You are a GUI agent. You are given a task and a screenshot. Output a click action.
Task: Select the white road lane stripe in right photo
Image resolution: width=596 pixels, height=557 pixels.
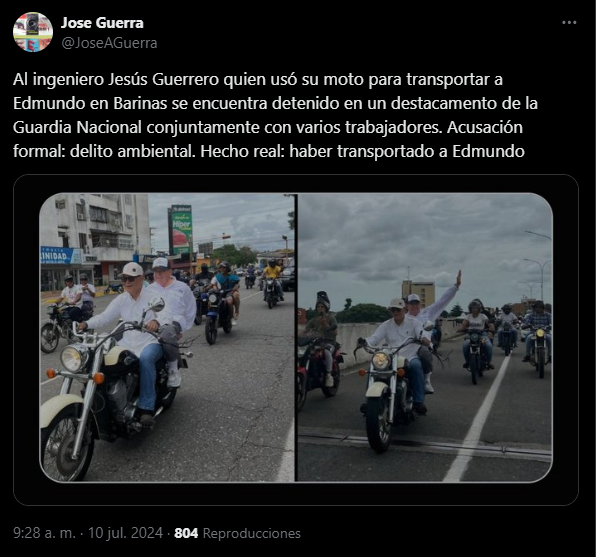(477, 418)
